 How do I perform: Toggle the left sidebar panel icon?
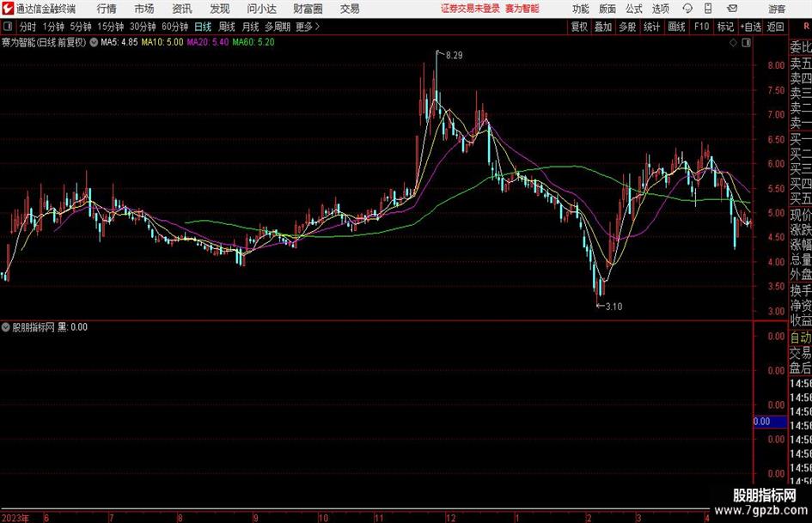8,27
